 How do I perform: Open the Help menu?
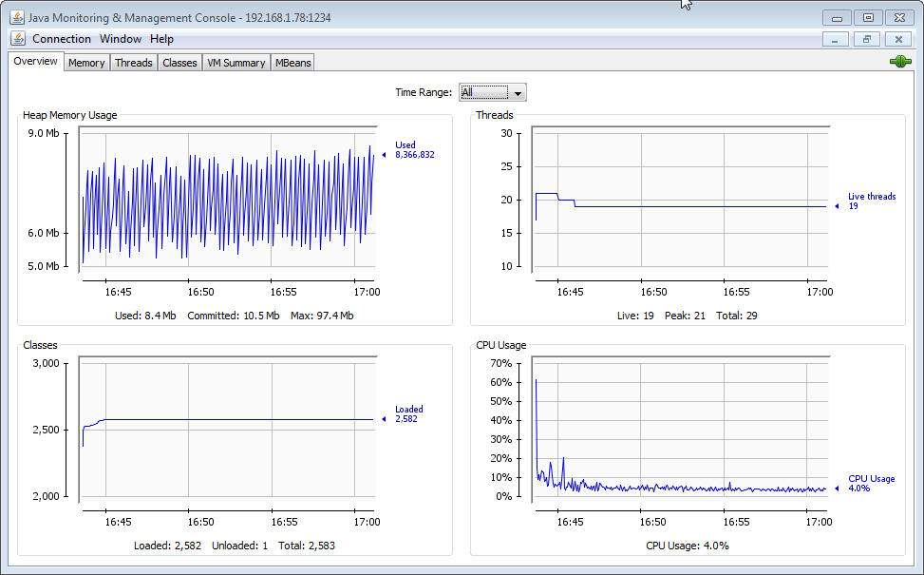coord(161,39)
